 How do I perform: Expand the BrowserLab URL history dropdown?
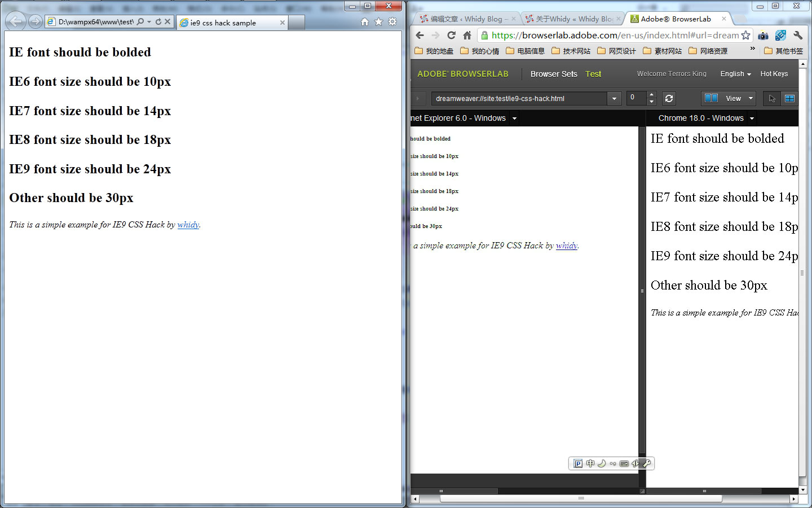coord(614,98)
